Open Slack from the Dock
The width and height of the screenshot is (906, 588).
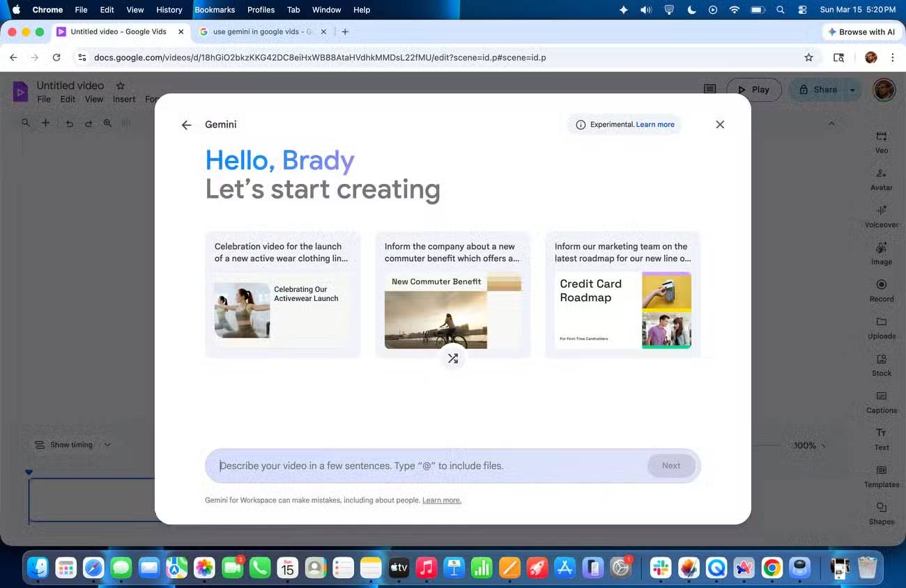661,568
